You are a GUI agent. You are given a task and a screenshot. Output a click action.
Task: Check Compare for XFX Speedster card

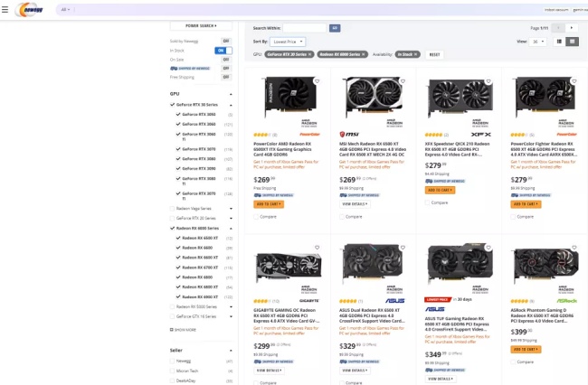pos(428,202)
